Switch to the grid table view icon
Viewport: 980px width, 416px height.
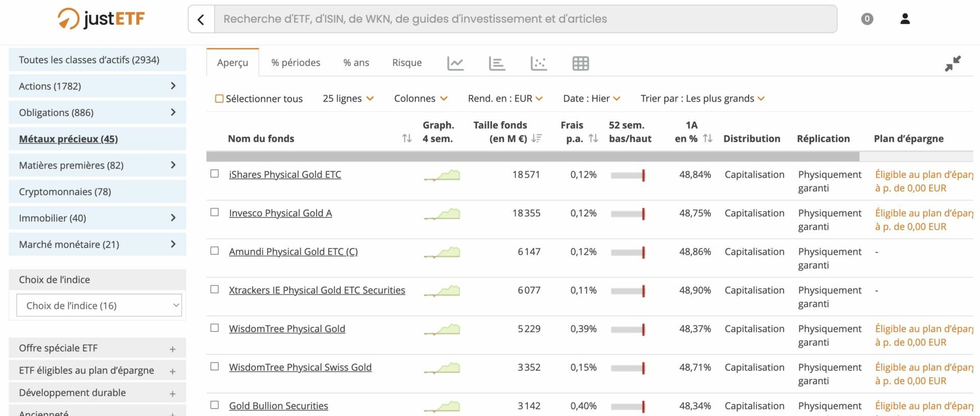(580, 63)
